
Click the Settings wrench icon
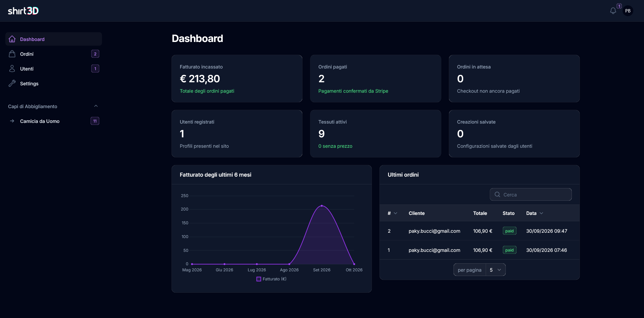coord(12,83)
